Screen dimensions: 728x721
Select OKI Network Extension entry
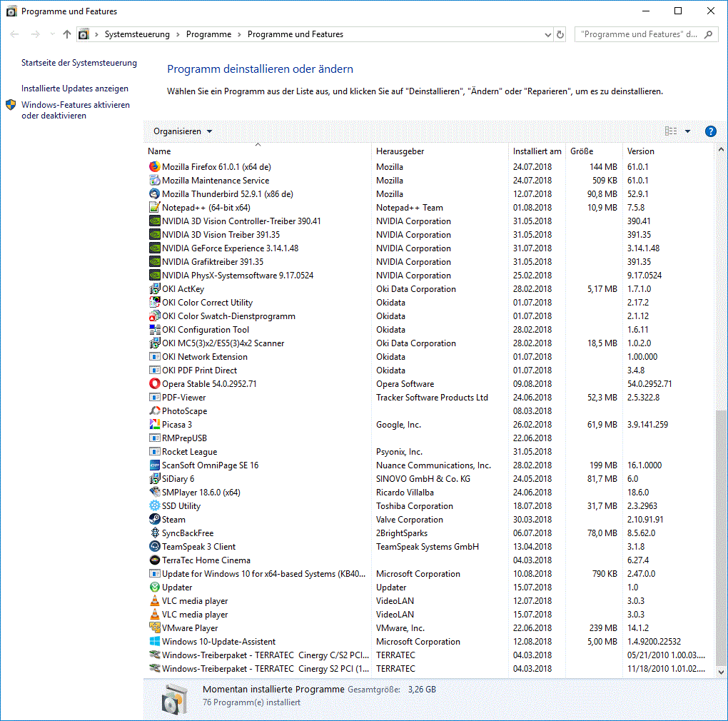[x=430, y=356]
